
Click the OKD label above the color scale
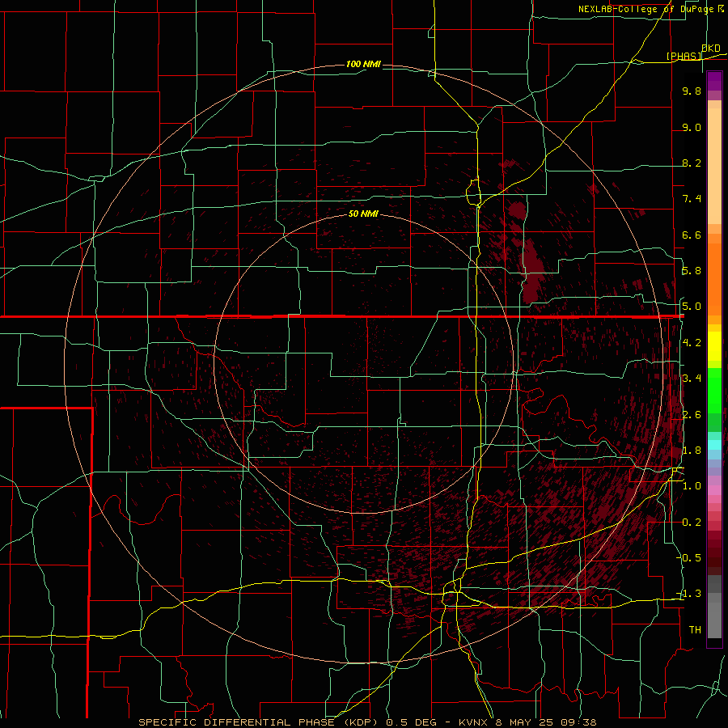tap(711, 49)
